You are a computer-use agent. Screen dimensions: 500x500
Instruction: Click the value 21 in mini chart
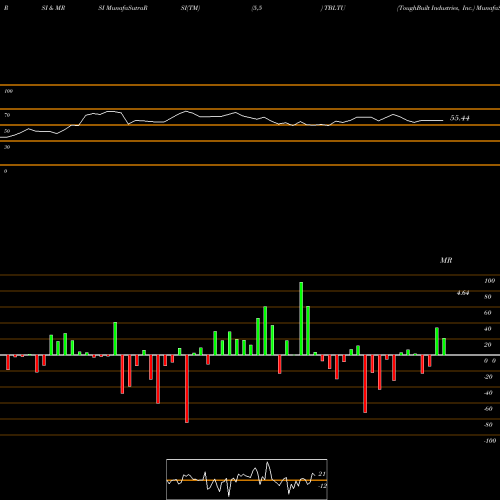[x=322, y=474]
